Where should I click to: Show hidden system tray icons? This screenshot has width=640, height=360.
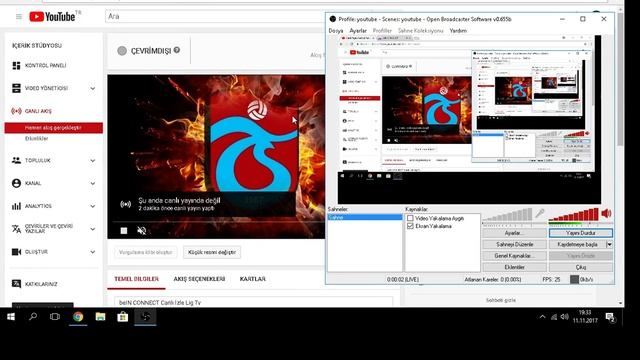coord(542,317)
